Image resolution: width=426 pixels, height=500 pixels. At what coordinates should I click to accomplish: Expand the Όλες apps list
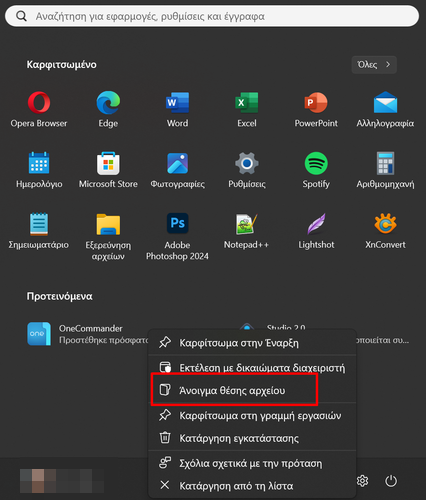coord(374,65)
